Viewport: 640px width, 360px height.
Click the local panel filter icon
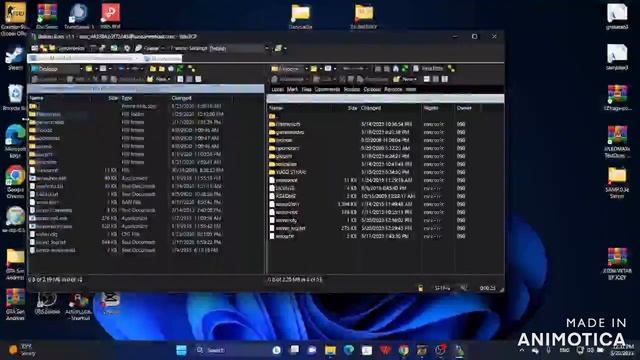pos(104,69)
